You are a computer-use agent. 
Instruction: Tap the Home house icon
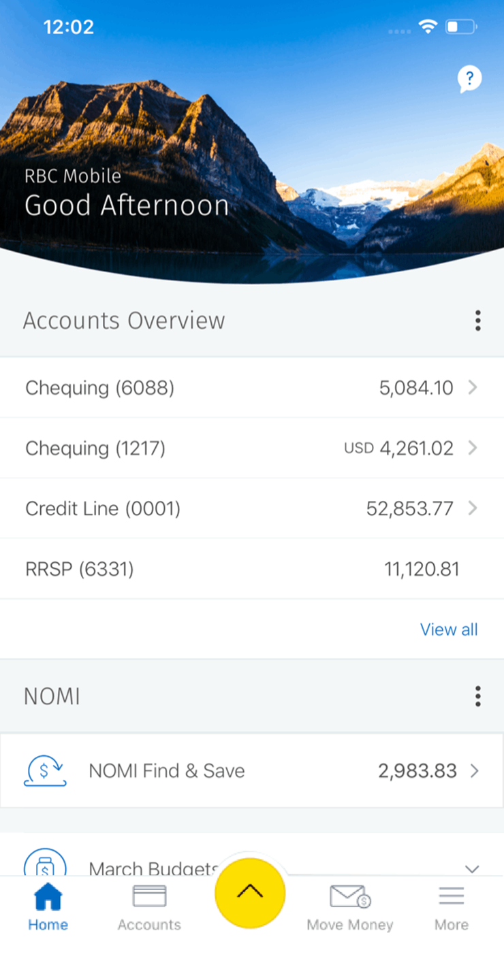coord(48,896)
